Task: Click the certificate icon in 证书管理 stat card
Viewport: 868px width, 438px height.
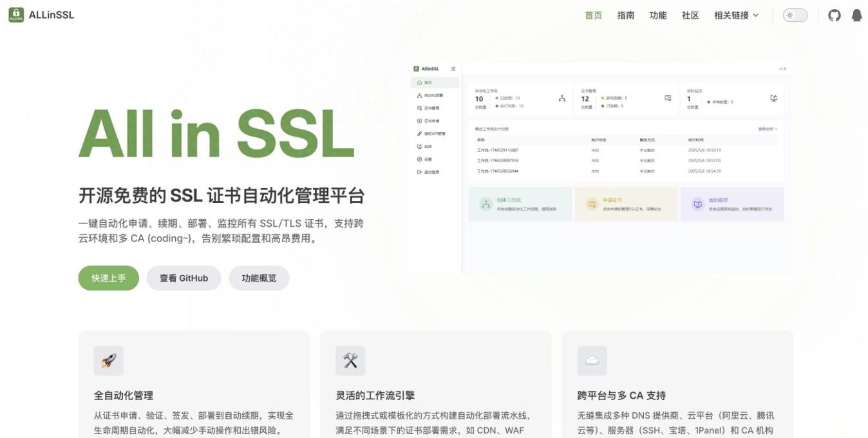Action: tap(668, 99)
